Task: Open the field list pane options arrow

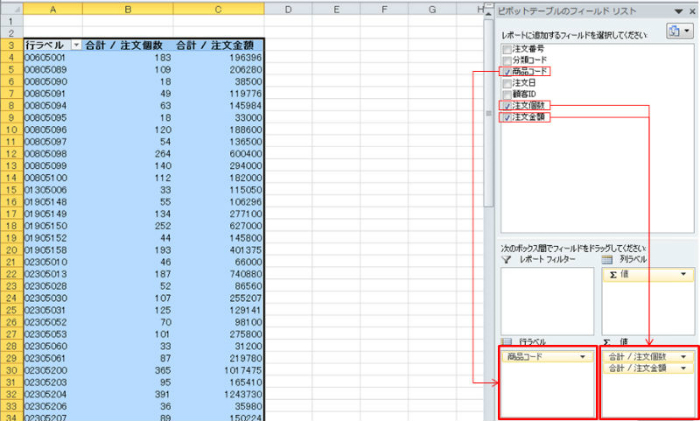Action: pos(677,10)
